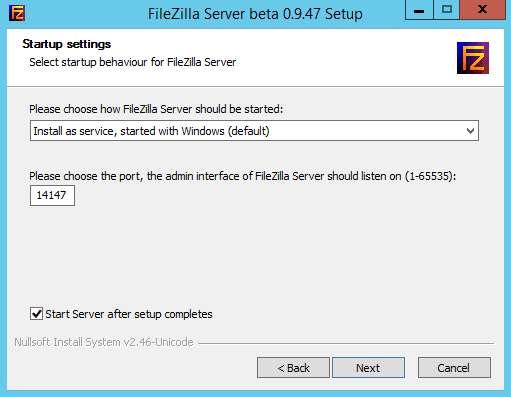Viewport: 511px width, 397px height.
Task: Expand the startup type dropdown arrow
Action: [470, 131]
